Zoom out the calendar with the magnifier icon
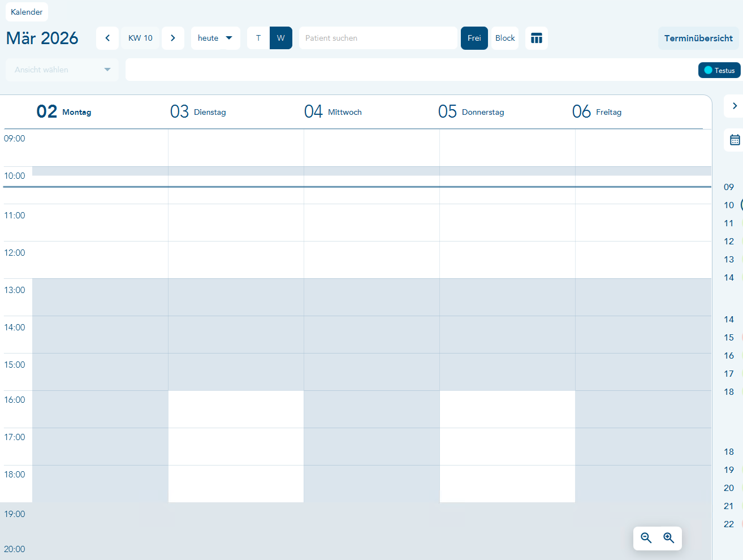The height and width of the screenshot is (560, 743). (646, 538)
